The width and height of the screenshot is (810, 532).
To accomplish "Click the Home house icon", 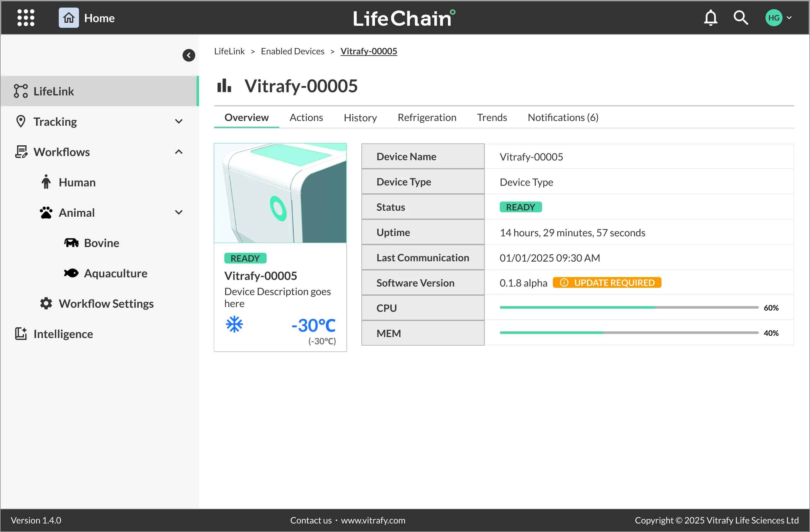I will click(69, 18).
